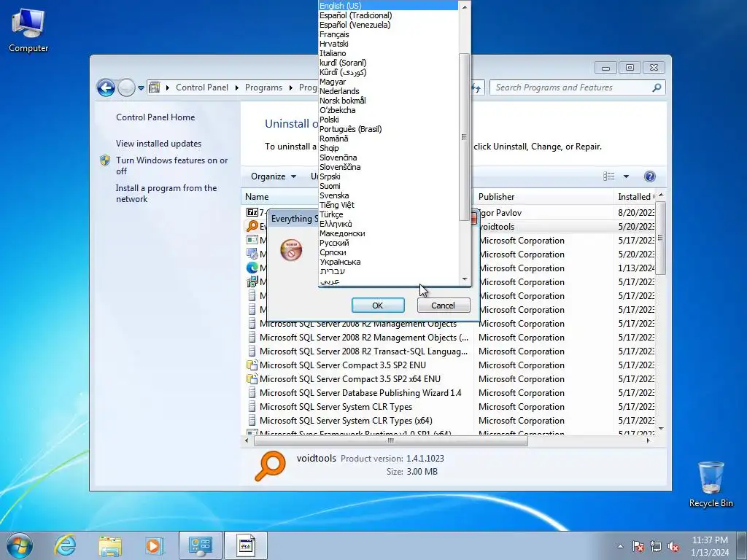747x560 pixels.
Task: Click the Igor Pavlov publisher cell
Action: [500, 213]
